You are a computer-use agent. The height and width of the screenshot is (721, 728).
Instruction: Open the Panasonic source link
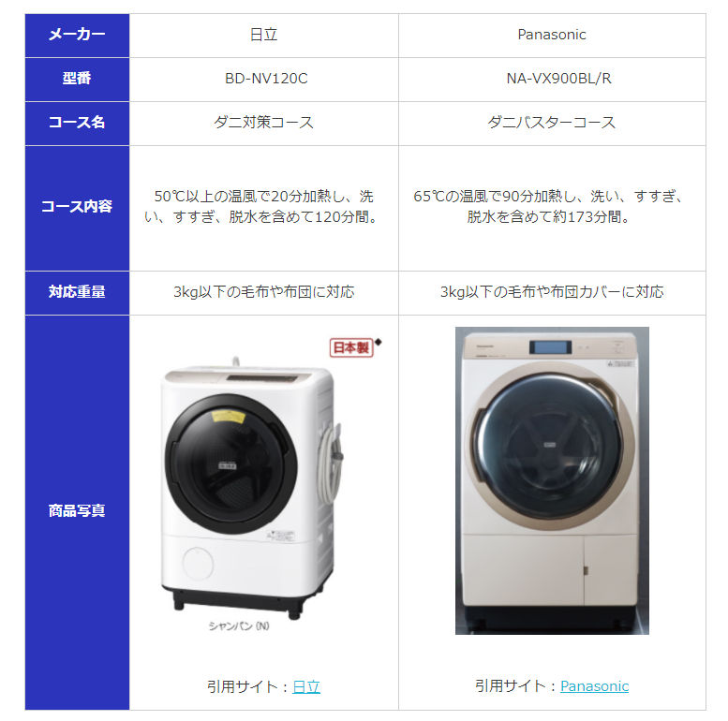(594, 685)
